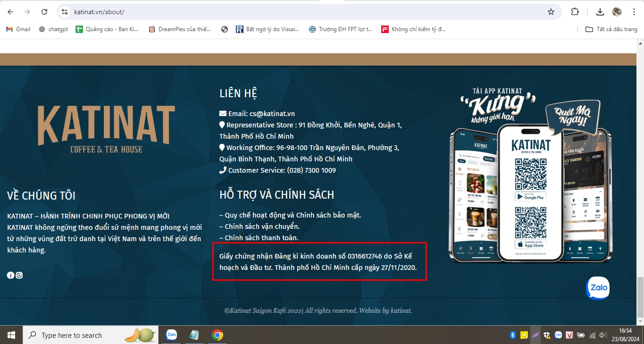The image size is (644, 344).
Task: Click the 'Type here to search' box
Action: 85,335
